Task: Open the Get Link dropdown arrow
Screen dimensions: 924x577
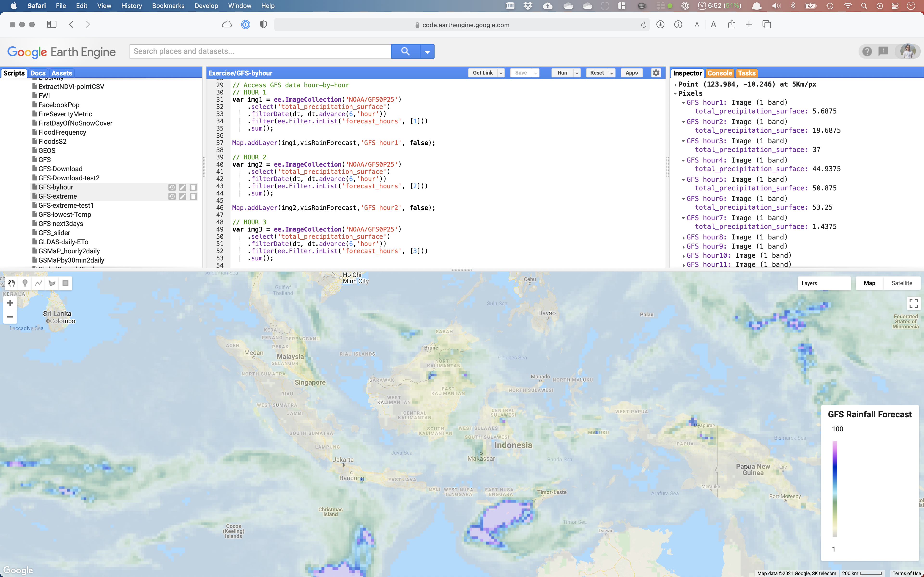Action: 501,73
